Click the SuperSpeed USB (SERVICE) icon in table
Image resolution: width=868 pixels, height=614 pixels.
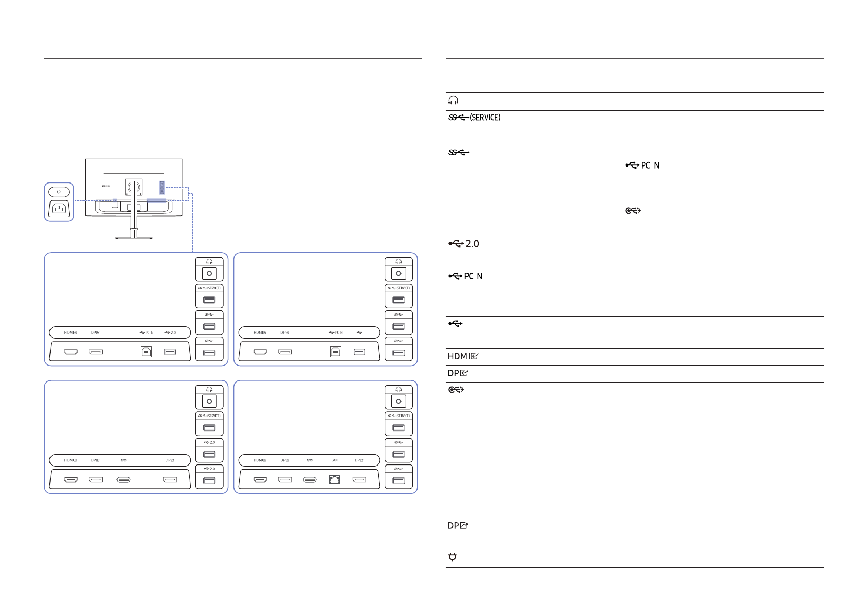[x=473, y=118]
